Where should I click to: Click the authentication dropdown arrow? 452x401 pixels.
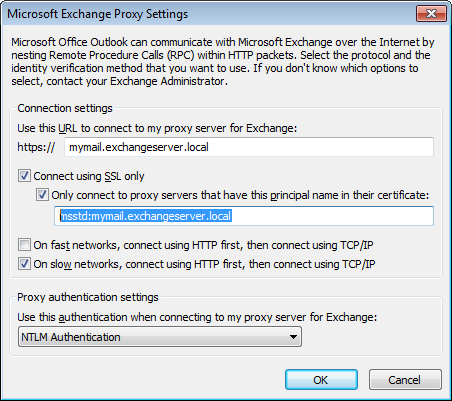point(293,337)
